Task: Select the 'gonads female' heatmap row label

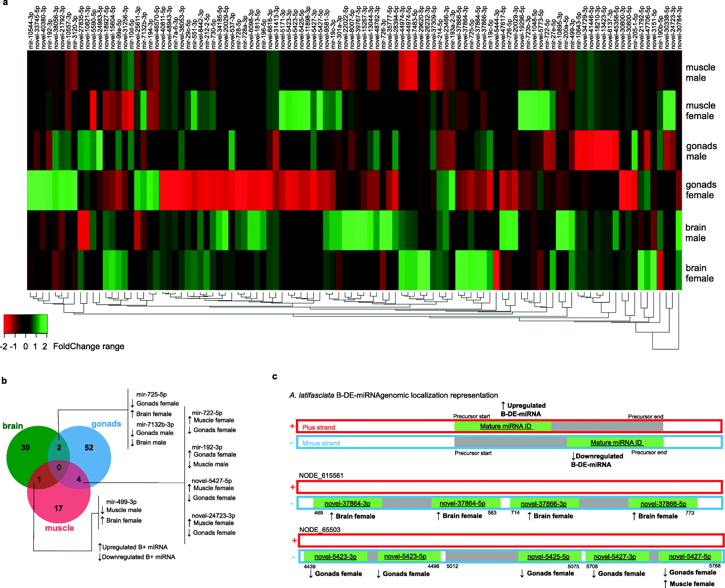Action: [x=701, y=190]
